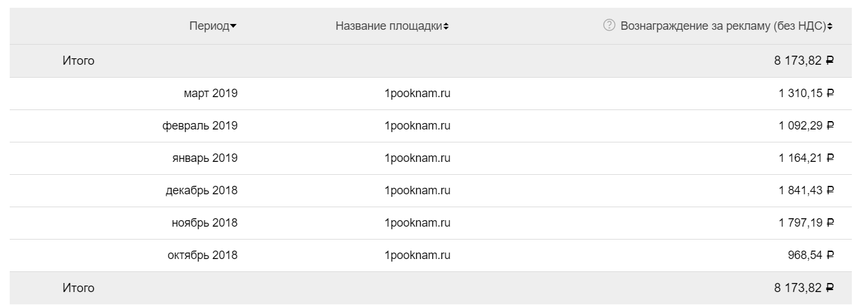This screenshot has height=305, width=868.
Task: Click the bottom Итого row label
Action: click(78, 288)
